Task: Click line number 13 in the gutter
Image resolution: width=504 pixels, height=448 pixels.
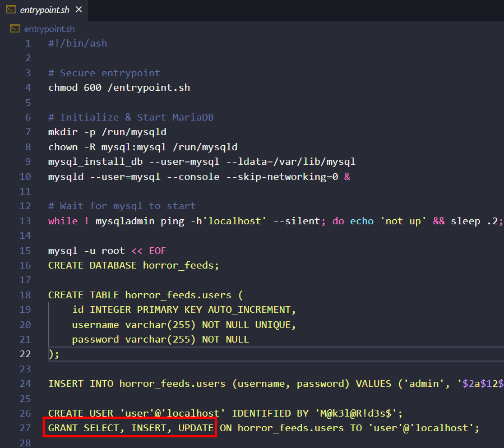Action: [x=25, y=221]
